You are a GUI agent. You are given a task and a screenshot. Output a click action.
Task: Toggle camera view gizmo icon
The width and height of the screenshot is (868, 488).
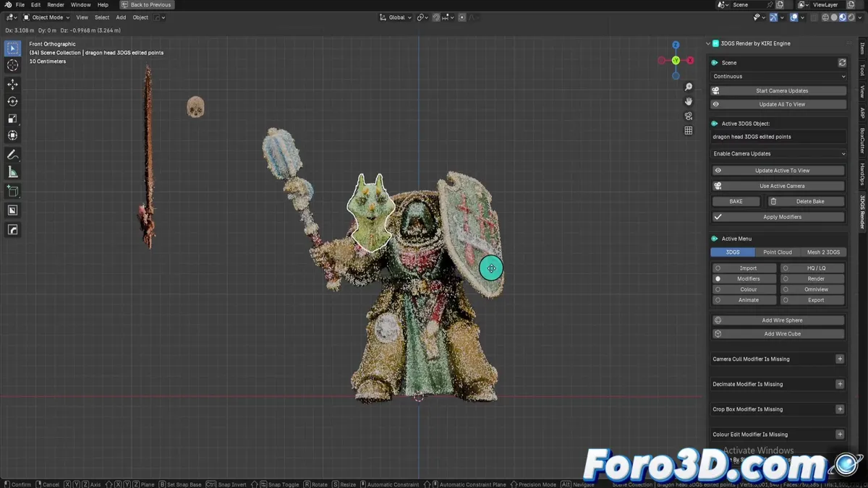pyautogui.click(x=689, y=116)
